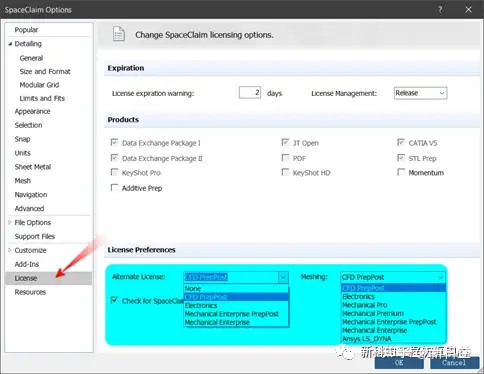This screenshot has width=484, height=374.
Task: Choose CFD PrepPost in Alternate License list
Action: pyautogui.click(x=236, y=297)
